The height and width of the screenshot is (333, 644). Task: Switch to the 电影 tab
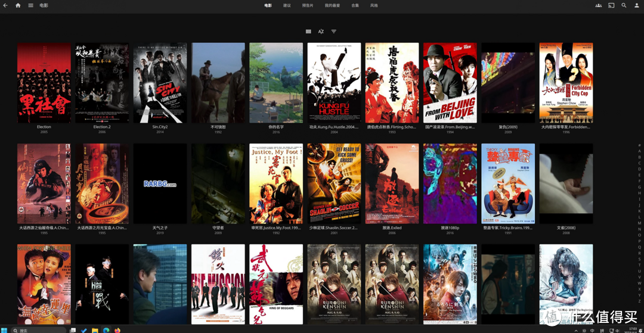(268, 5)
